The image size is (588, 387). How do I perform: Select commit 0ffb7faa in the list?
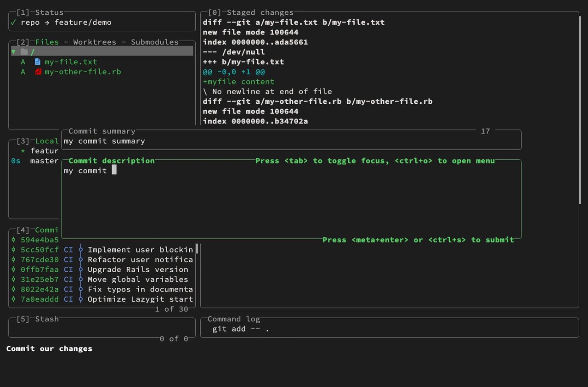102,269
